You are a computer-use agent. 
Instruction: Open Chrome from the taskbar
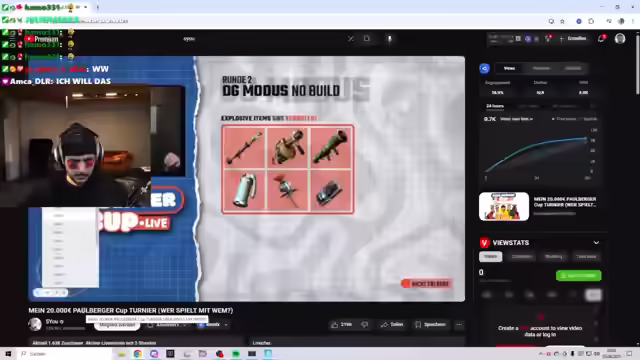138,353
